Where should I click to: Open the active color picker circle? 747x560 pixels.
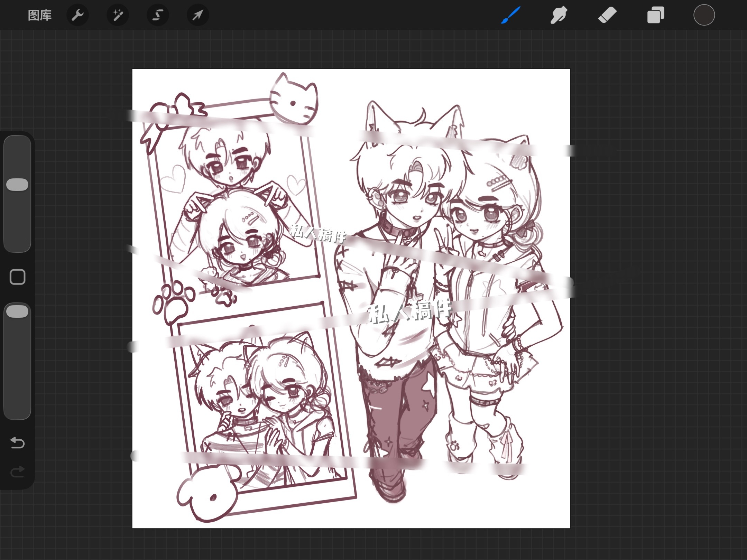tap(704, 15)
